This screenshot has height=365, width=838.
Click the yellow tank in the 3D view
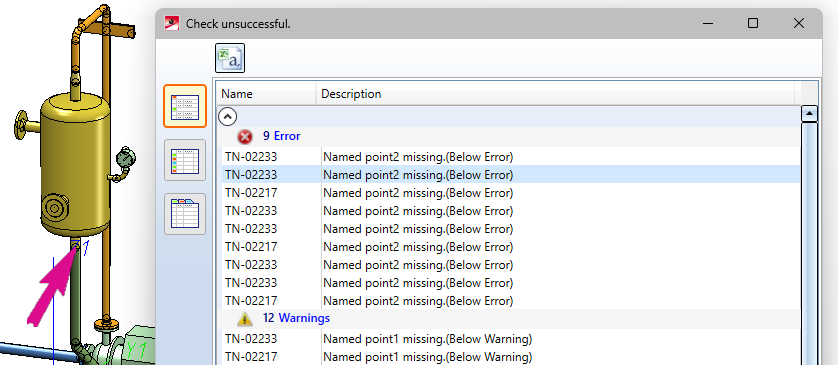[75, 164]
